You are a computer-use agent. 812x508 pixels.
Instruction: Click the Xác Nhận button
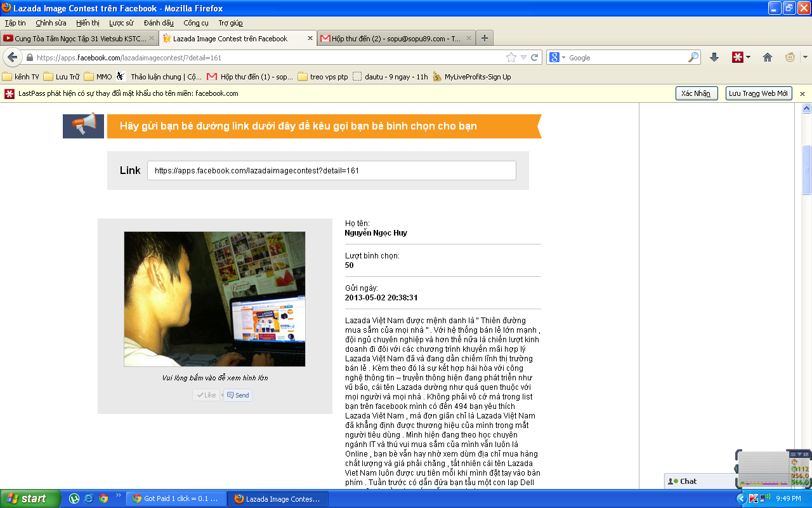[x=696, y=93]
